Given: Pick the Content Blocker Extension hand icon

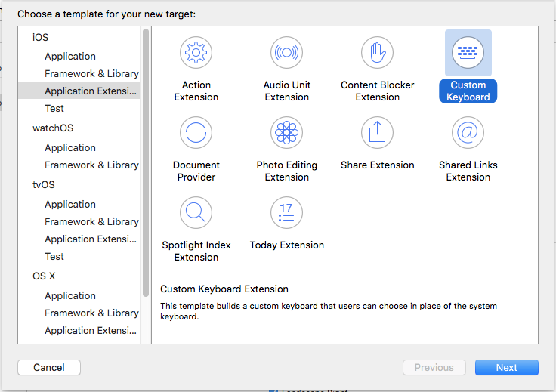Looking at the screenshot, I should (x=378, y=53).
